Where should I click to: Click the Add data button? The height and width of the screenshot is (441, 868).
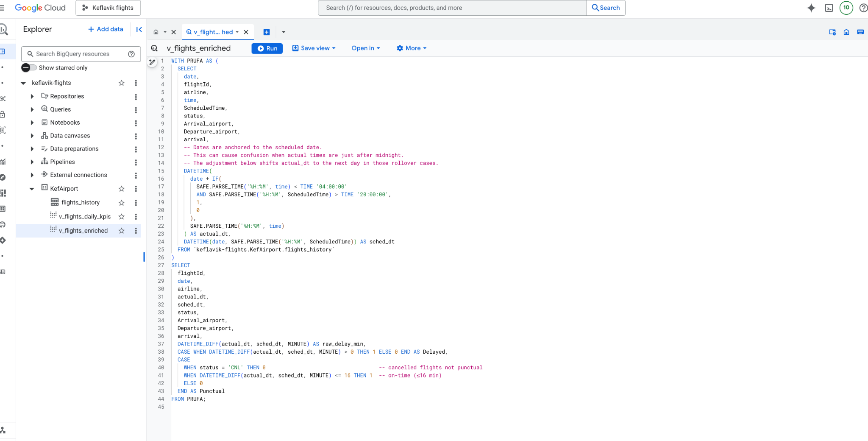click(x=105, y=29)
